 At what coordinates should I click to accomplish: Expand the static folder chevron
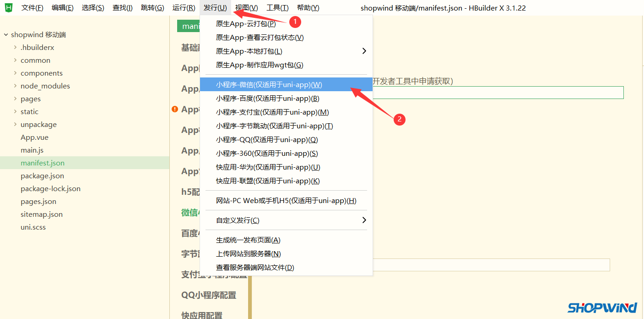tap(15, 111)
